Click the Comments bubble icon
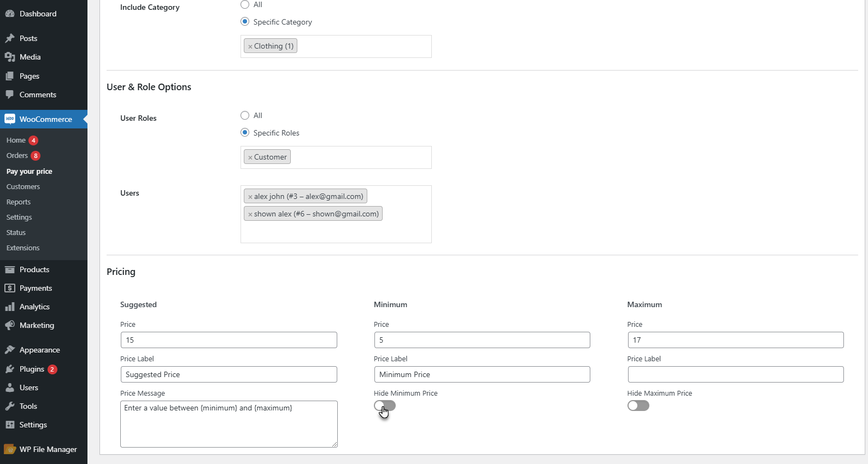This screenshot has height=464, width=868. click(x=10, y=95)
